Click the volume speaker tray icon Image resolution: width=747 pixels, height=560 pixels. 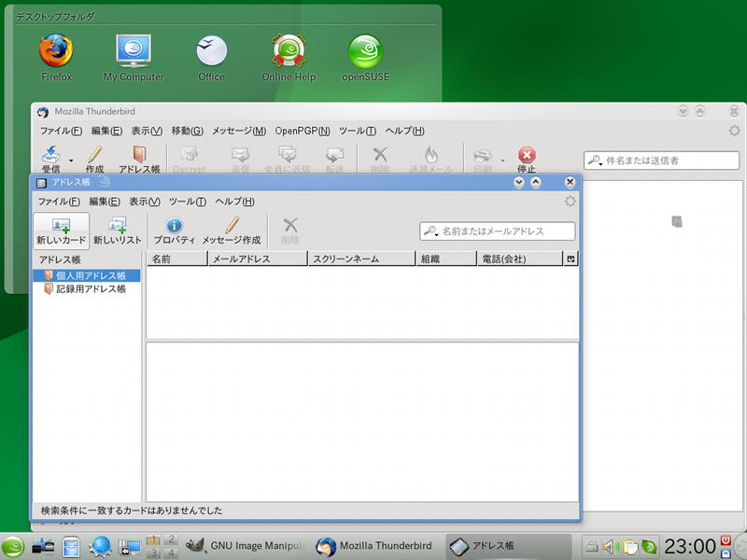(x=611, y=546)
